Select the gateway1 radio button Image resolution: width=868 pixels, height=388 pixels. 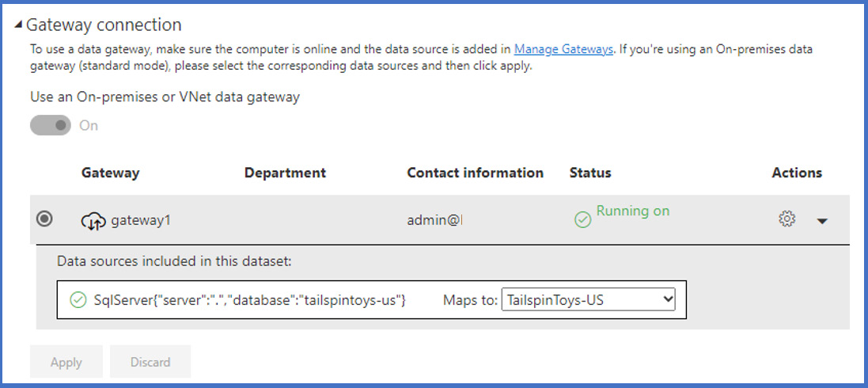coord(46,219)
